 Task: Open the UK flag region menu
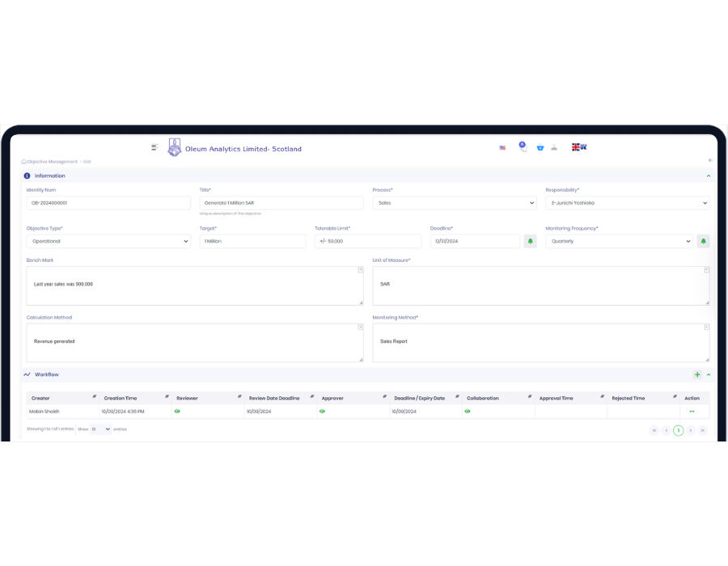click(x=579, y=147)
